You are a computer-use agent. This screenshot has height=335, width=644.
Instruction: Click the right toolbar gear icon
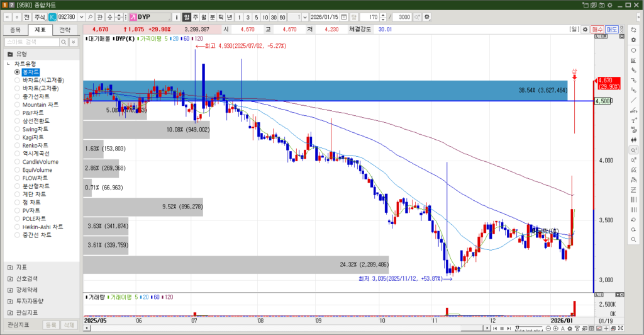tap(633, 40)
